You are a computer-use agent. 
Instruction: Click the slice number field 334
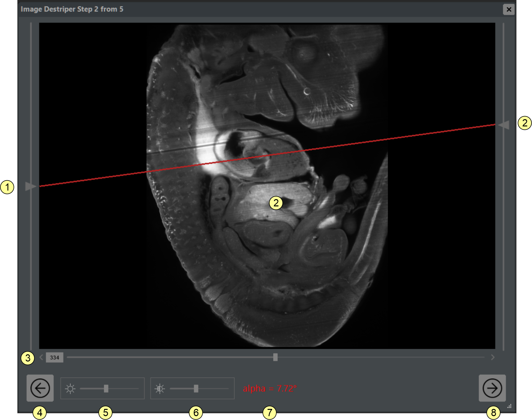tap(55, 357)
